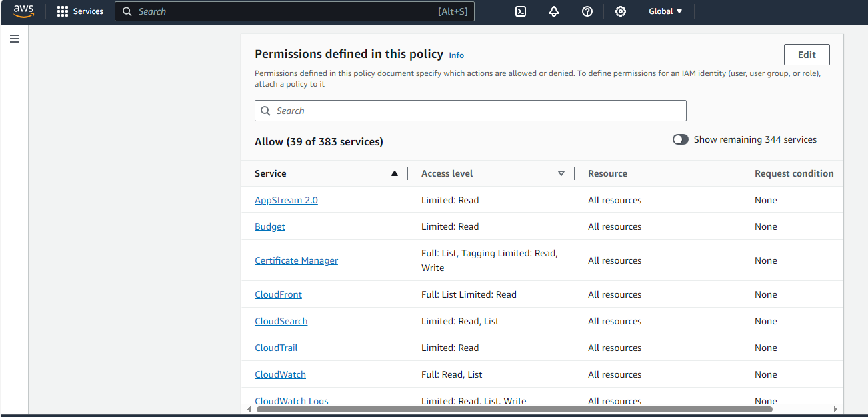Click 'All resources' in the CloudTrail row

pos(615,348)
